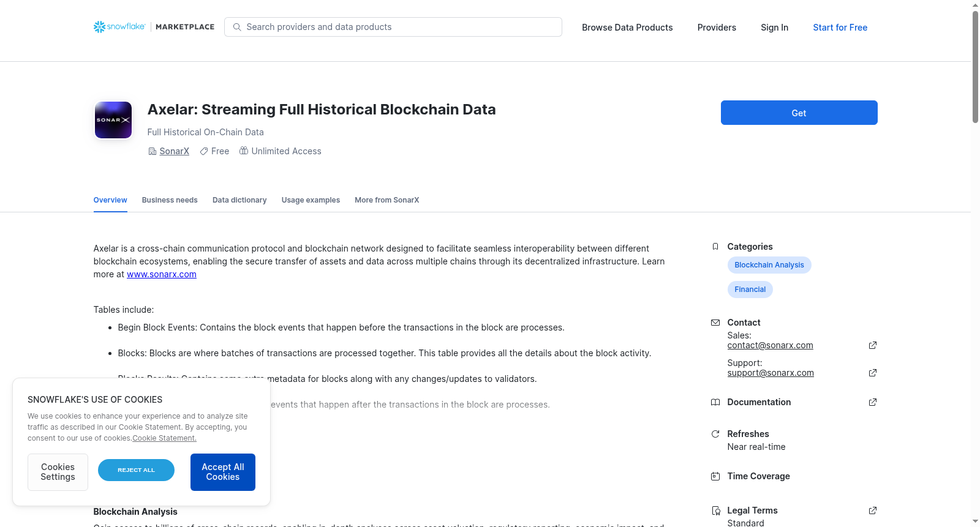This screenshot has width=980, height=527.
Task: Click the 'Full Historical On-Chain Data' subtitle
Action: pos(206,132)
